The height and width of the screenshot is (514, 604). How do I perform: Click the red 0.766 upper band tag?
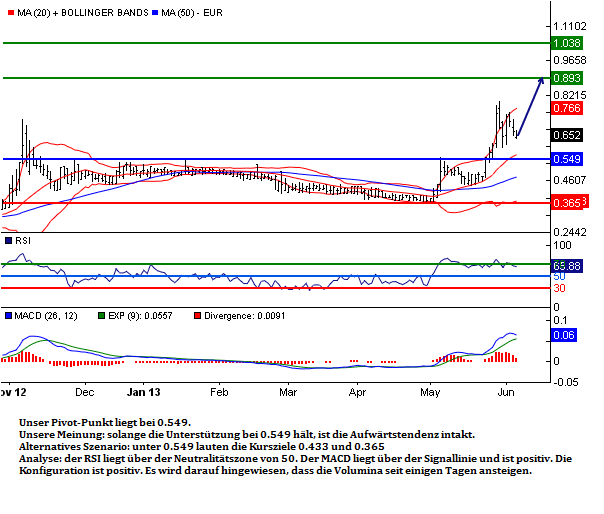coord(567,108)
